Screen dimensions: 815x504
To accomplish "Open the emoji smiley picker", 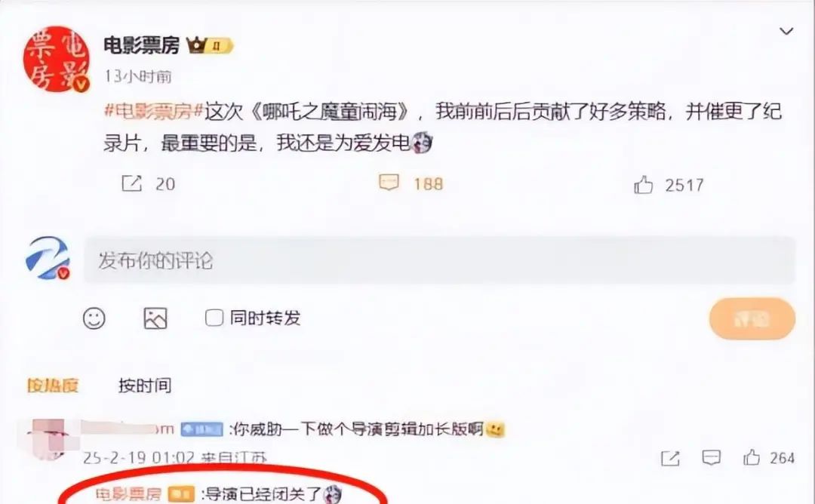I will 94,318.
